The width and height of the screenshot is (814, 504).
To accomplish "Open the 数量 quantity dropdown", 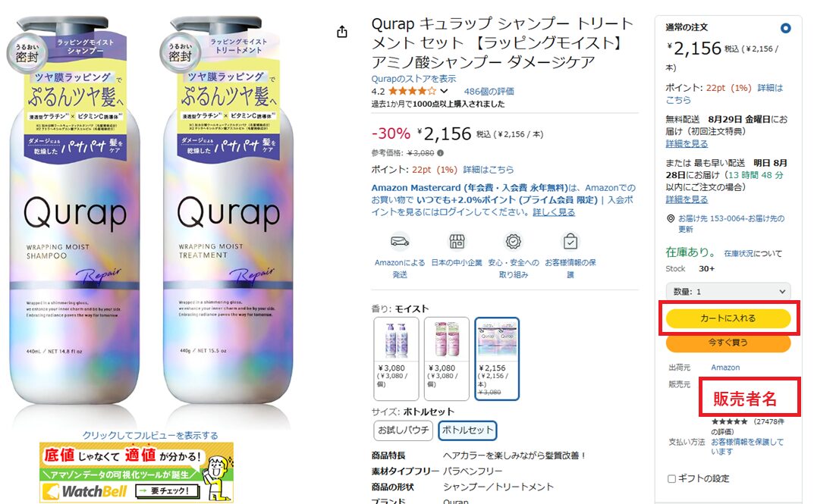I will click(728, 292).
